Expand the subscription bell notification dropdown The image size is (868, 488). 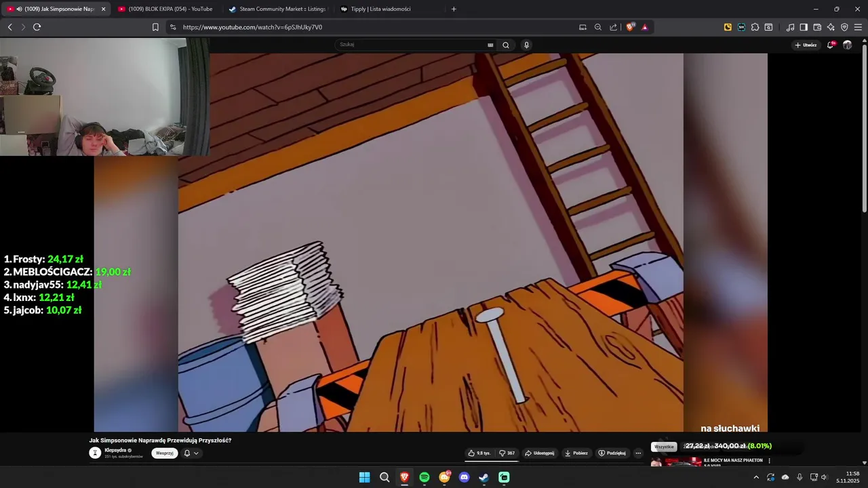pos(191,453)
